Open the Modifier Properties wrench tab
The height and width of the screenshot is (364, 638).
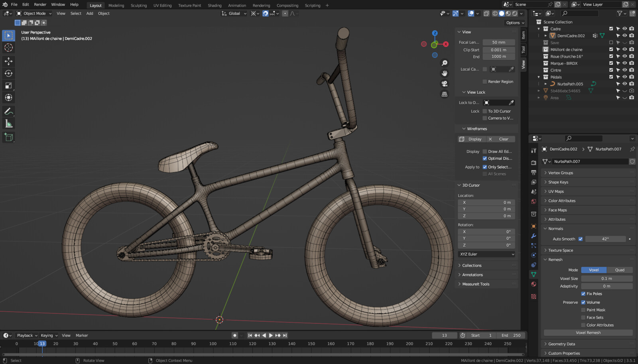(x=534, y=235)
